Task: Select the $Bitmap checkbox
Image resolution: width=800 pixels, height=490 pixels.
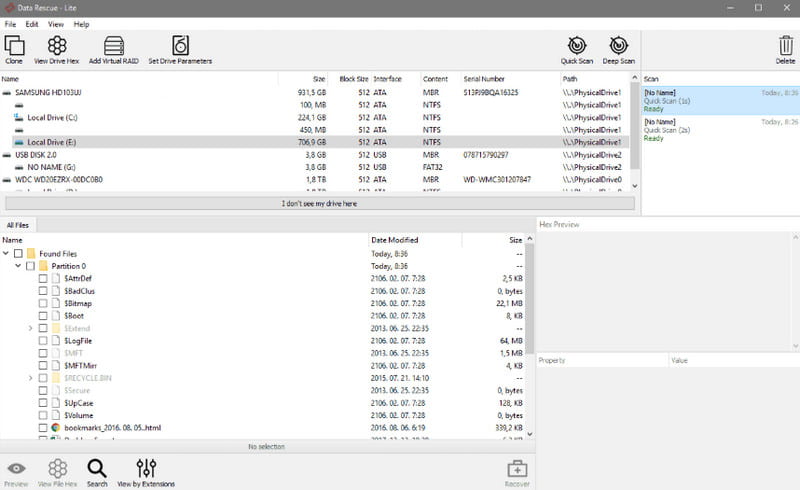Action: click(43, 303)
